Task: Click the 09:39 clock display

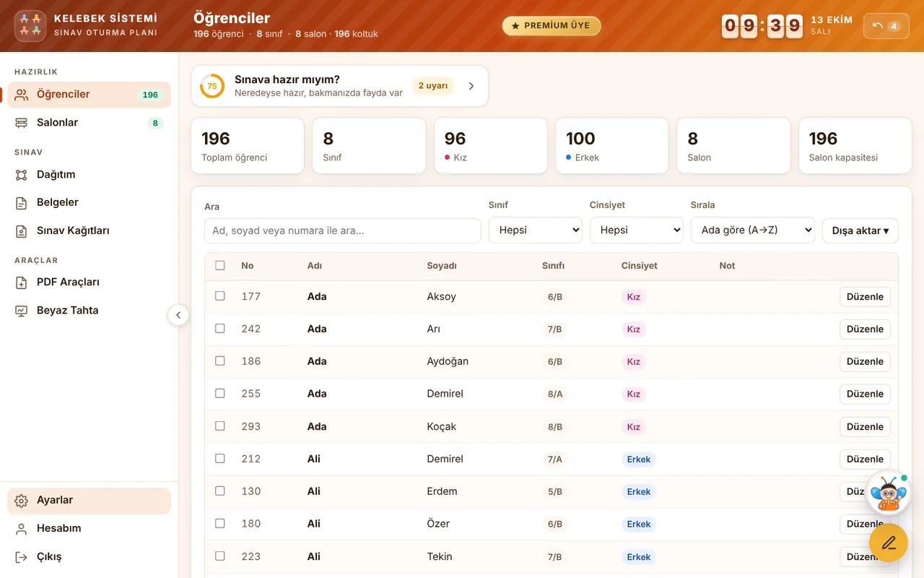Action: 762,26
